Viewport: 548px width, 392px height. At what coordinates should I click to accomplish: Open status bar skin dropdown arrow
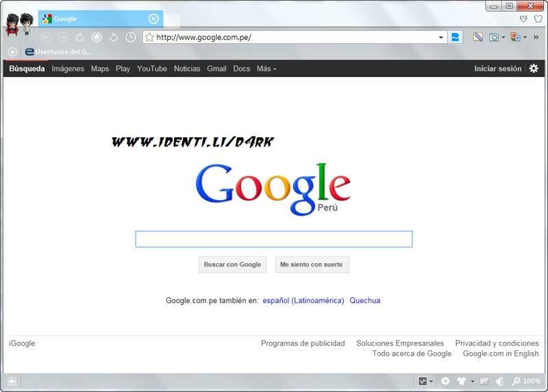pos(473,381)
